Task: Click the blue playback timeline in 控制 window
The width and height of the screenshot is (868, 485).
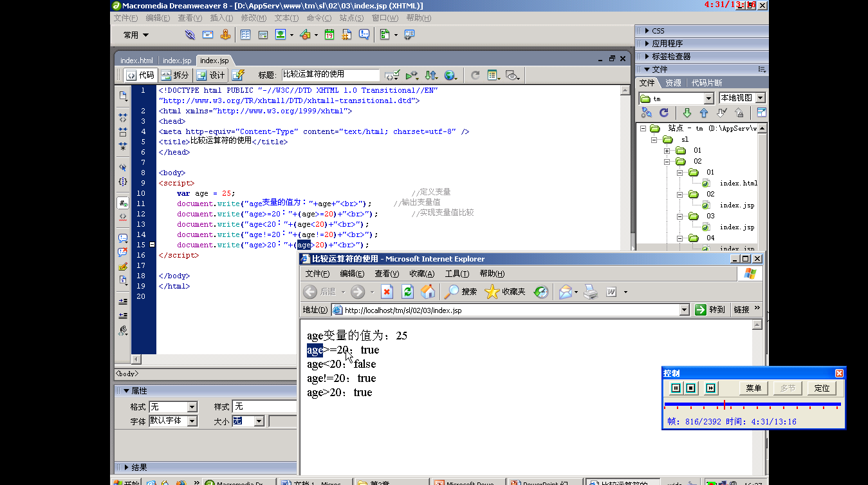Action: click(752, 404)
